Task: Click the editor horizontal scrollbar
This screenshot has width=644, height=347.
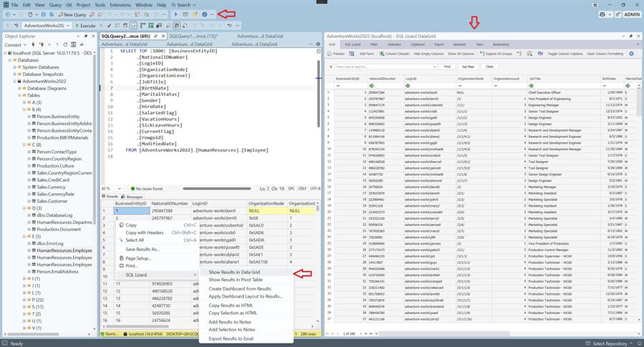Action: (216, 188)
